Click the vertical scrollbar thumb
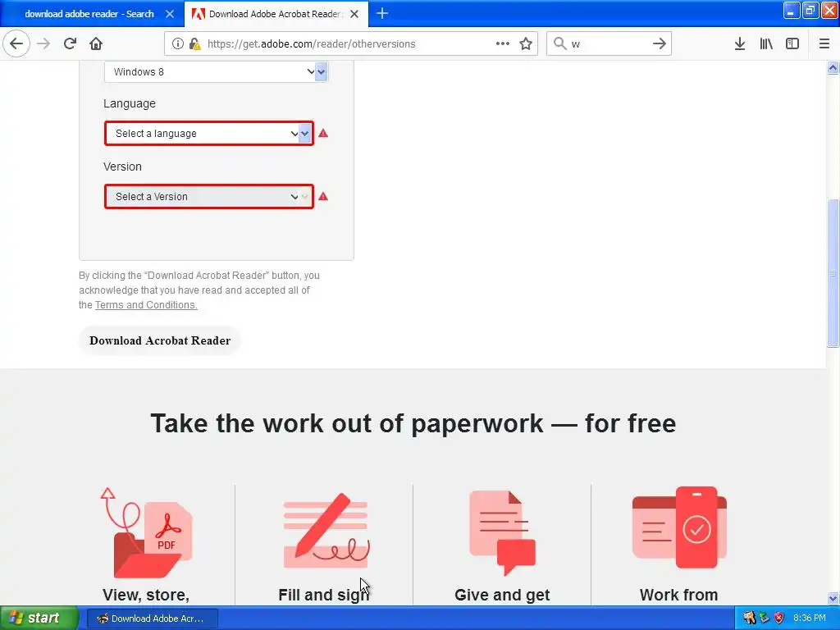 [833, 273]
